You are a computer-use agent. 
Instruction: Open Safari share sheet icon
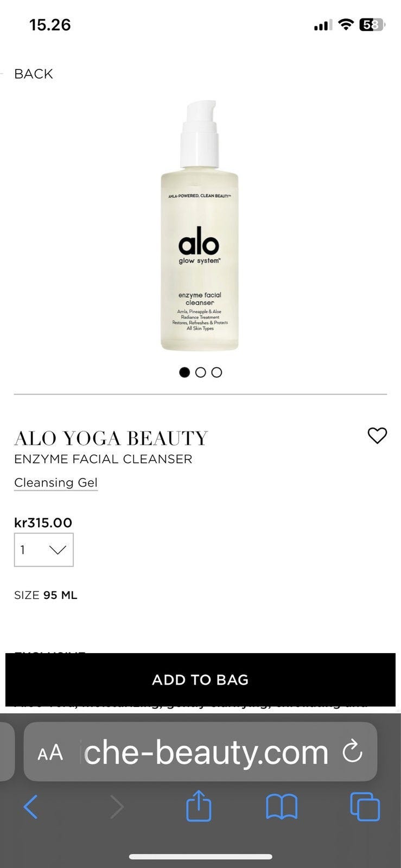(199, 806)
